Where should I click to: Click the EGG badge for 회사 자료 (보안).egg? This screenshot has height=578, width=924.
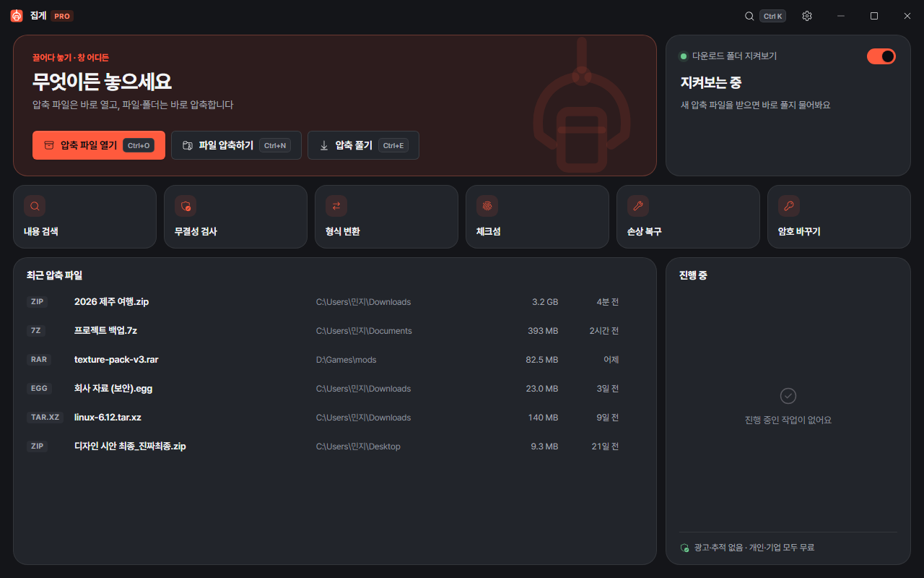(39, 389)
